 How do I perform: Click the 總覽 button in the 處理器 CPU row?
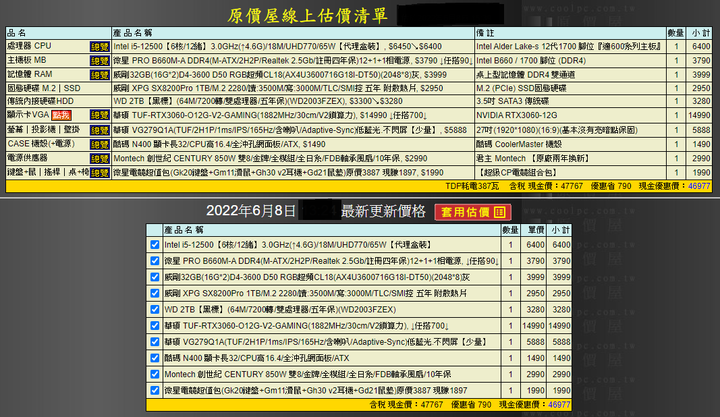[x=99, y=47]
